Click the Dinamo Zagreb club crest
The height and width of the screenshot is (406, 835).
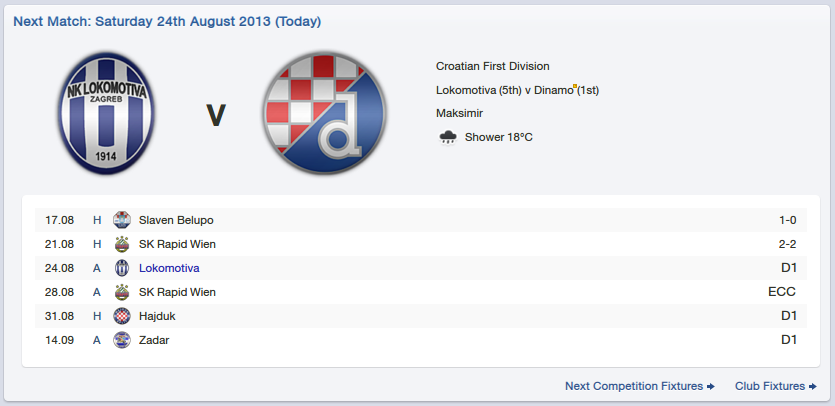coord(324,113)
